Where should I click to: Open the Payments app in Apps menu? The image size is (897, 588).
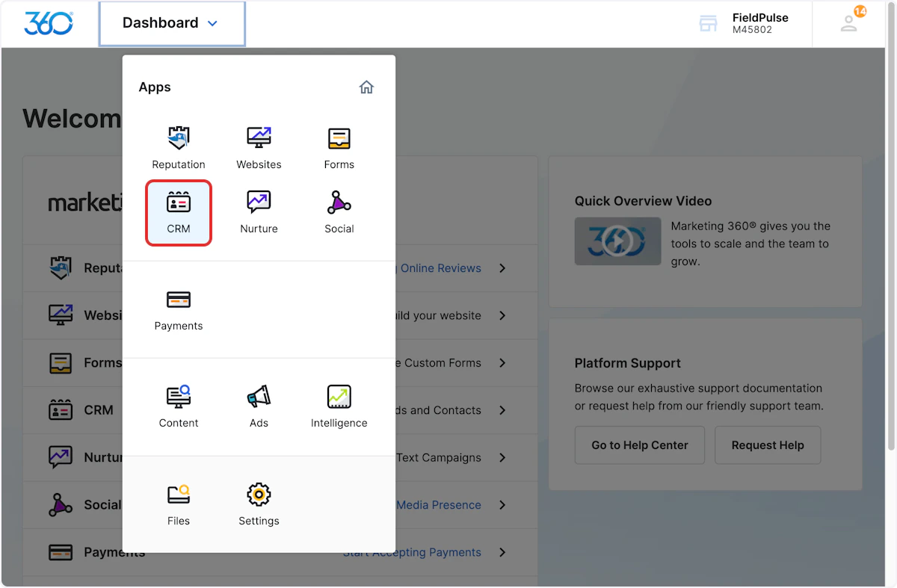[179, 310]
